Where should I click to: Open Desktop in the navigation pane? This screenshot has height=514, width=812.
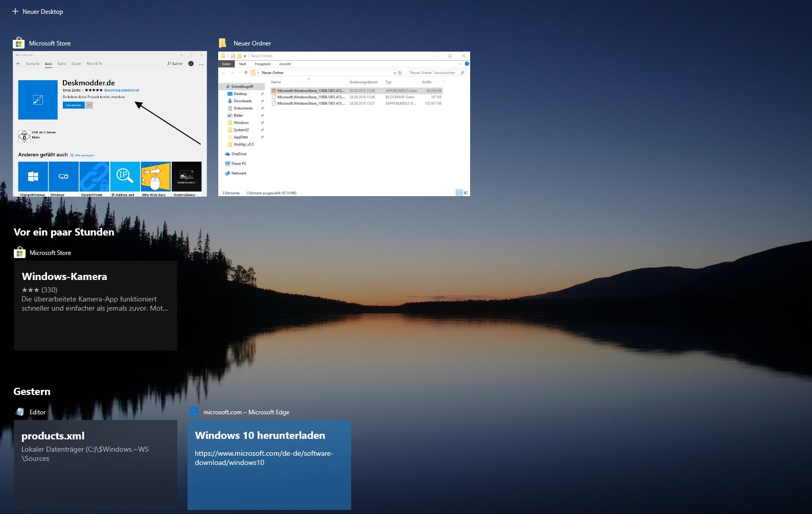[240, 94]
